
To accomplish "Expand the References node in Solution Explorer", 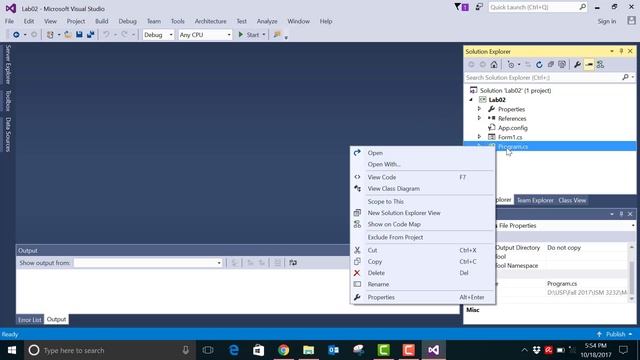I will point(479,118).
